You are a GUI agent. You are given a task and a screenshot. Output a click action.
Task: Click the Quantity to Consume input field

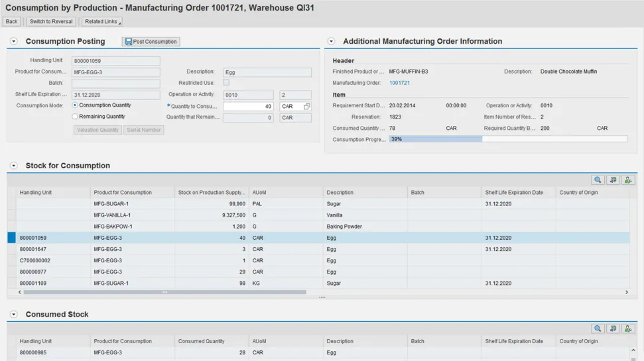click(x=248, y=107)
